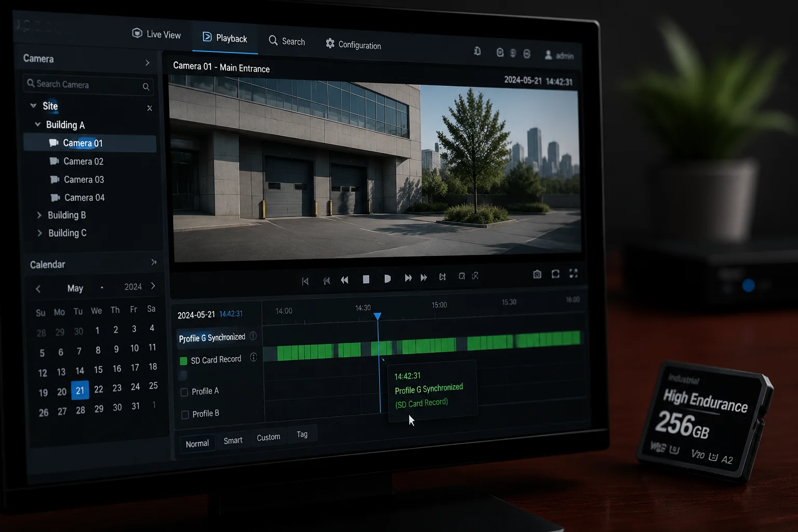
Task: Click the admin user avatar icon
Action: 548,55
